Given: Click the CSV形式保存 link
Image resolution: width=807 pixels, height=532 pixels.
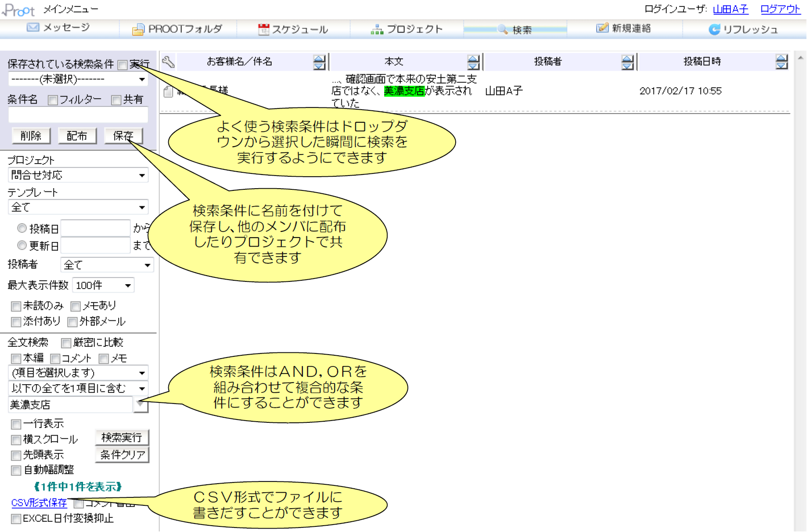Looking at the screenshot, I should pos(39,503).
